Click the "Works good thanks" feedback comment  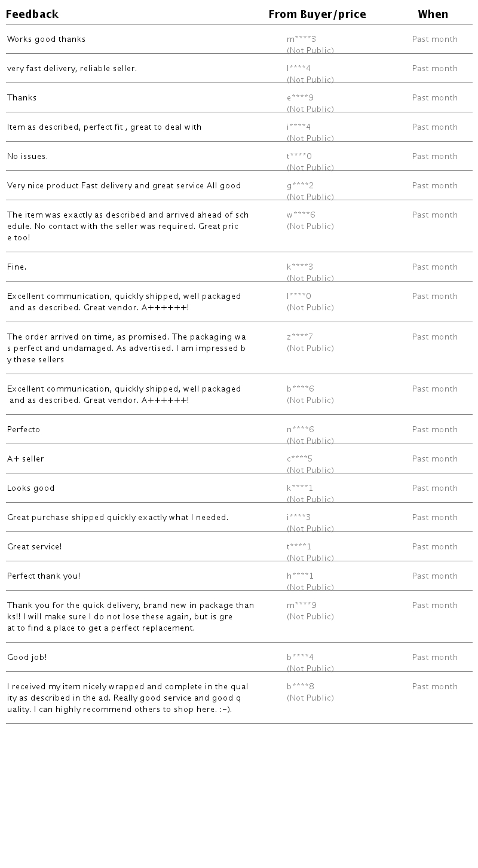(46, 39)
